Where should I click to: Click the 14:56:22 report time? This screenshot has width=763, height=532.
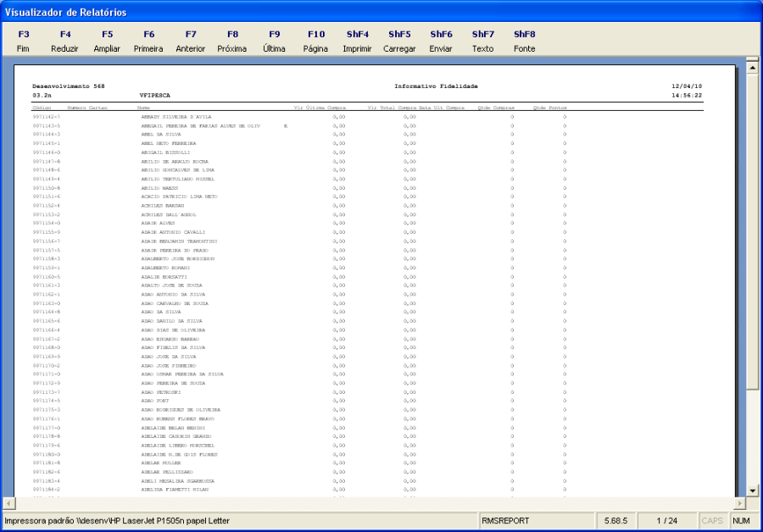687,96
